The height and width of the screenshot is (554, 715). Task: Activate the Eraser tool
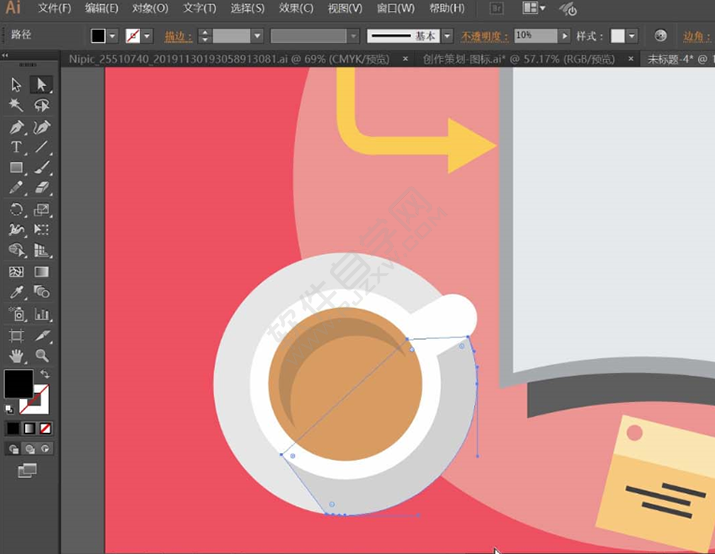pos(41,188)
